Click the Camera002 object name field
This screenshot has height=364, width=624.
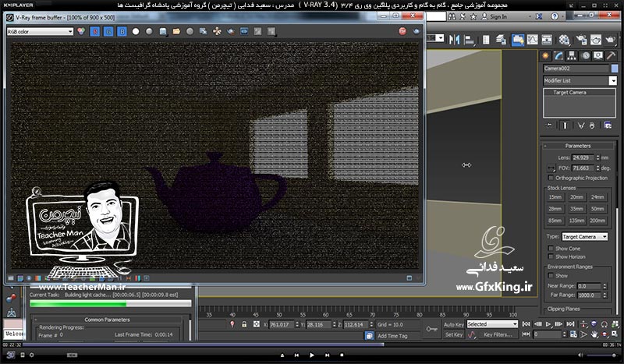[576, 69]
